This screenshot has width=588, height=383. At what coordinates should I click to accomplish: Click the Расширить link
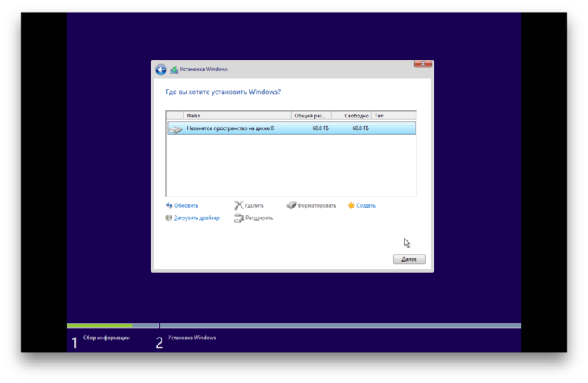pyautogui.click(x=260, y=218)
